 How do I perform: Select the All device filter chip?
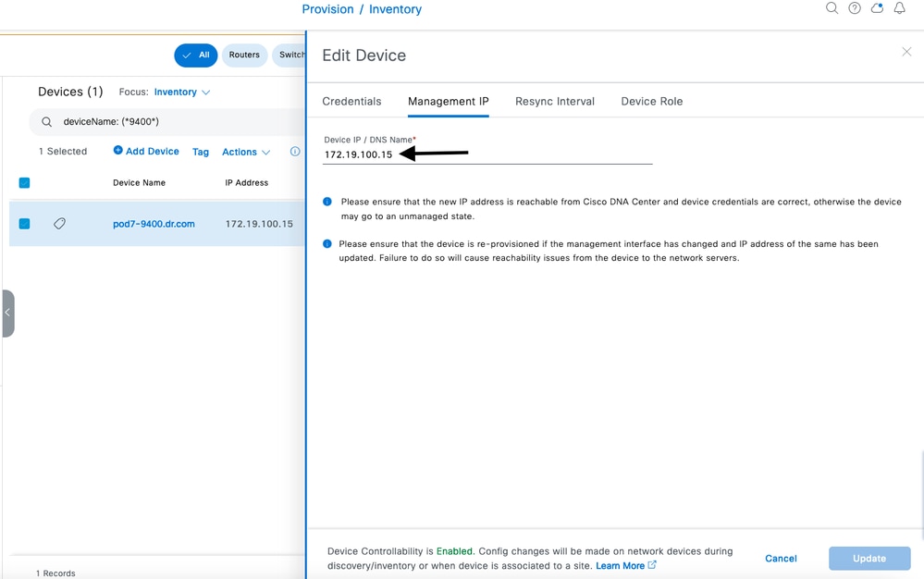pos(196,55)
